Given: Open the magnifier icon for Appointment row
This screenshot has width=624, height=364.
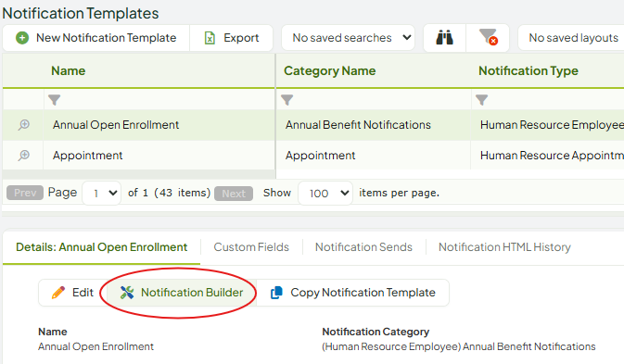Looking at the screenshot, I should point(24,156).
